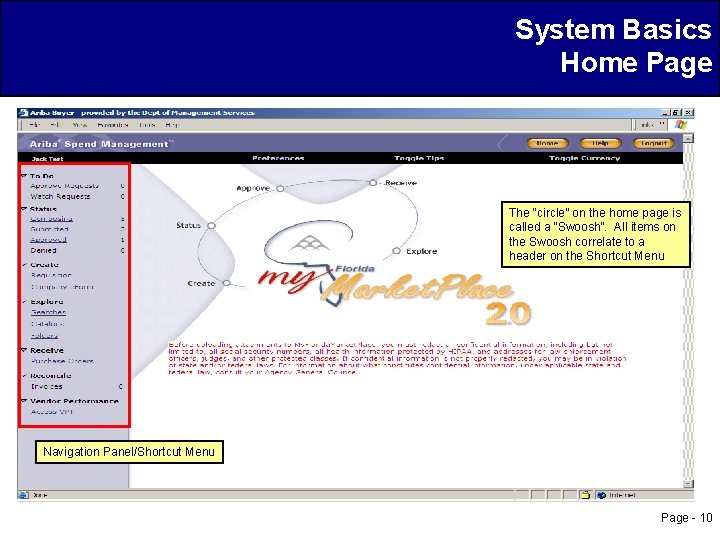Open Preferences in the black bar
The height and width of the screenshot is (540, 720).
(x=278, y=158)
